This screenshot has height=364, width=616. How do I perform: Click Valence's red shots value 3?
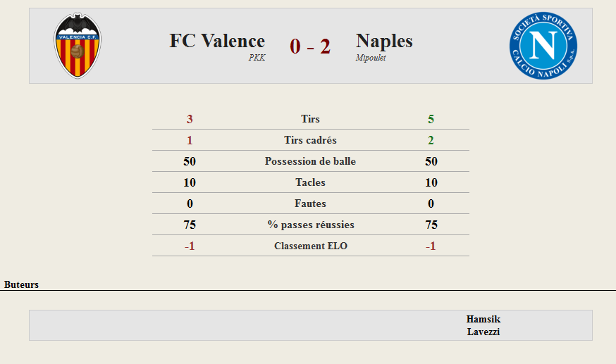190,119
